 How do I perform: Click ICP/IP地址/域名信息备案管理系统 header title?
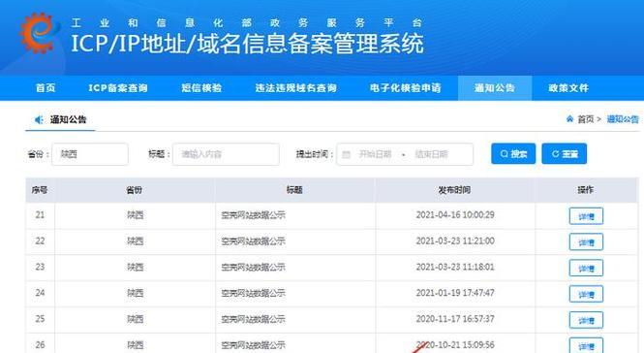pyautogui.click(x=247, y=44)
